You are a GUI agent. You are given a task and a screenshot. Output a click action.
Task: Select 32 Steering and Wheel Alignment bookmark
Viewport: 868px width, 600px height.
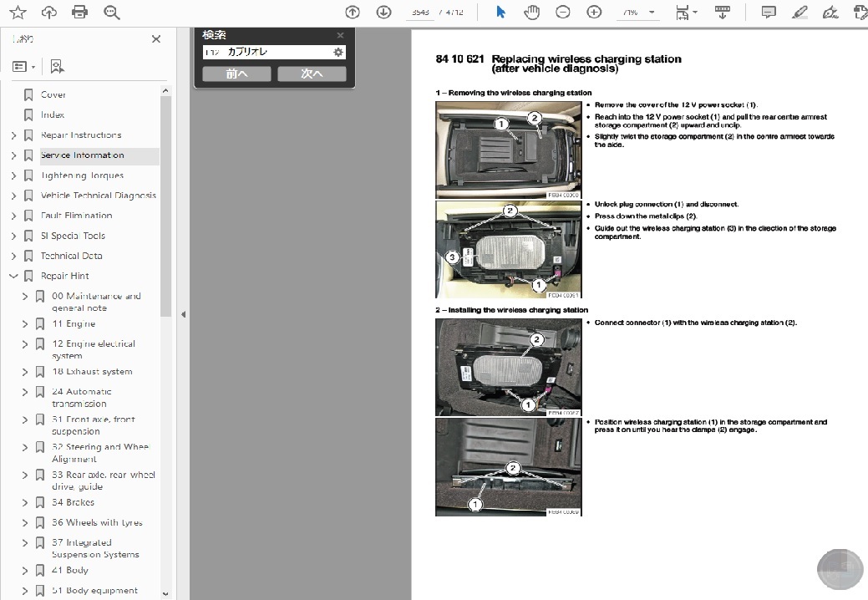[100, 453]
